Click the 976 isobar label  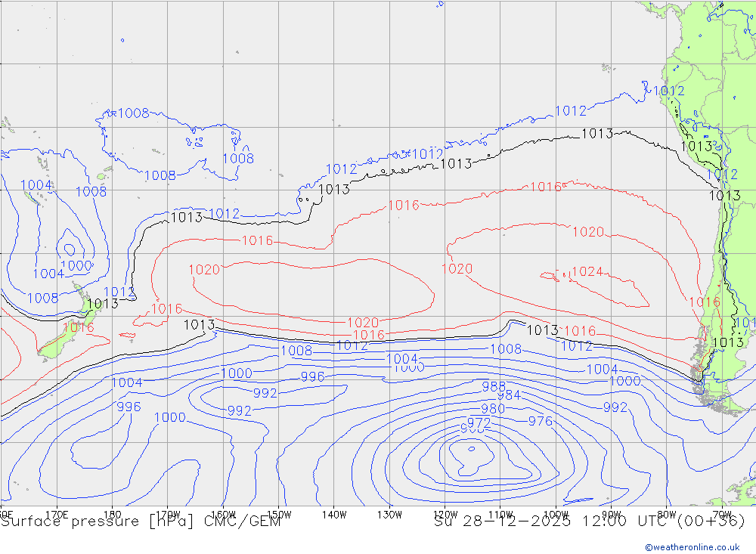540,421
